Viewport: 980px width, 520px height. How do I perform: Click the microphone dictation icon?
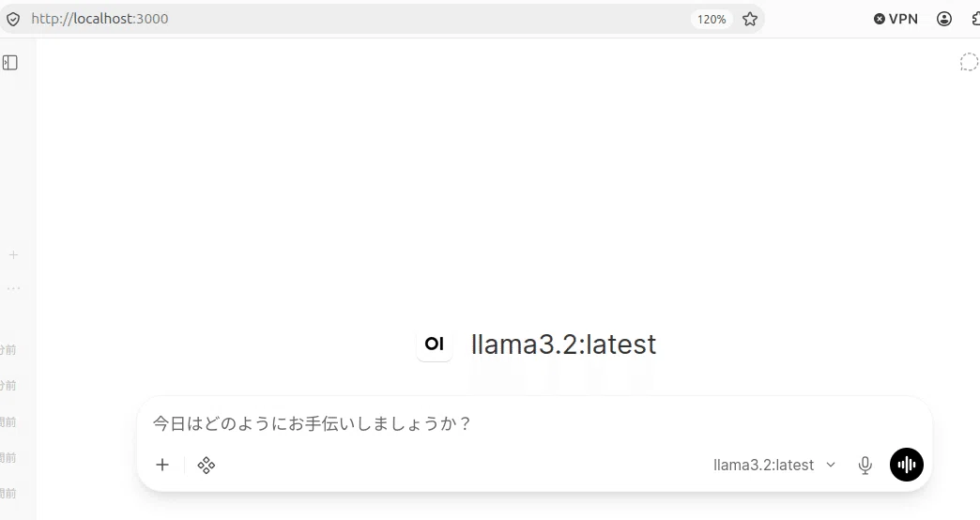[865, 465]
